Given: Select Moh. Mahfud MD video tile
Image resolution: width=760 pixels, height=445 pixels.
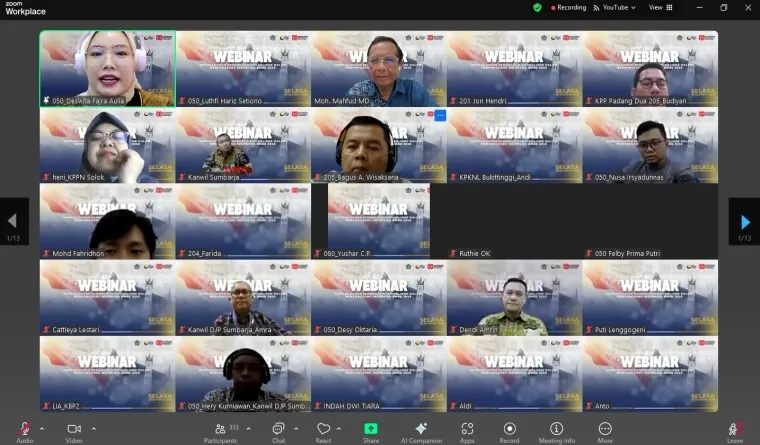Looking at the screenshot, I should [x=378, y=68].
